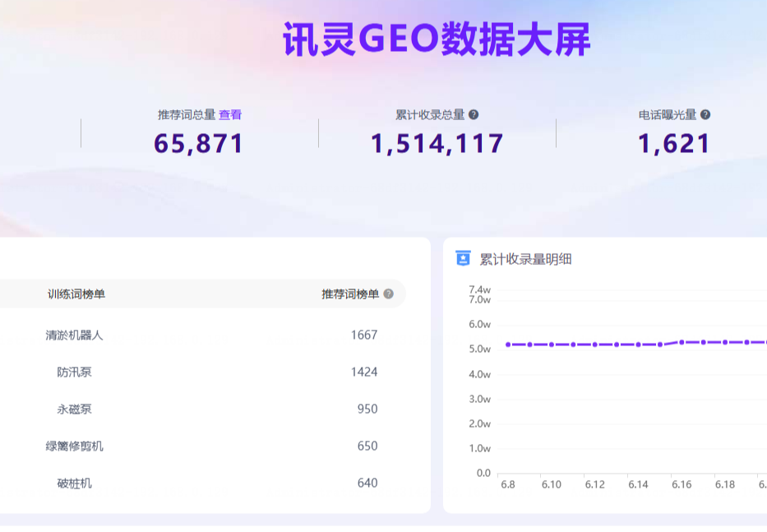The height and width of the screenshot is (532, 767).
Task: Click the 清淤机器人 row label
Action: pos(74,335)
